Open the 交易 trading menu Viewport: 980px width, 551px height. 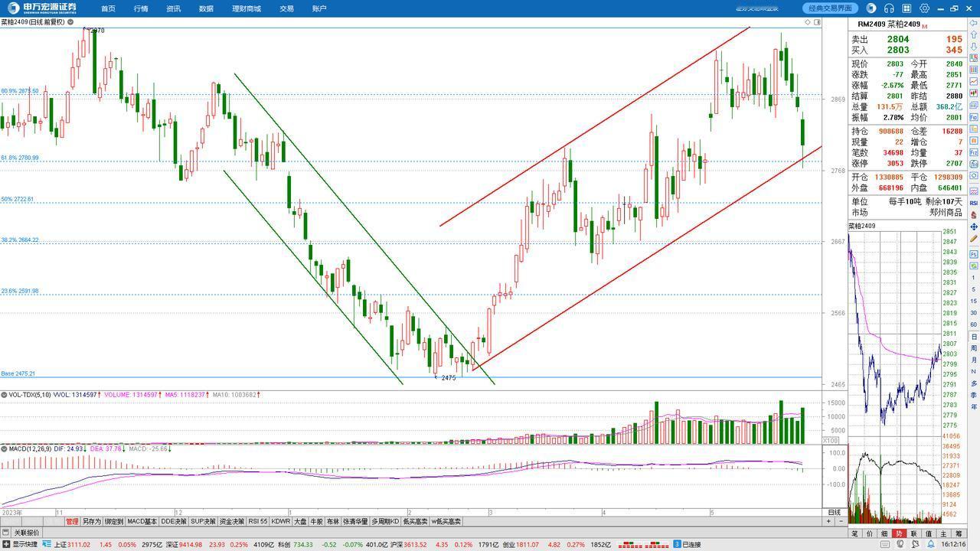pos(286,8)
